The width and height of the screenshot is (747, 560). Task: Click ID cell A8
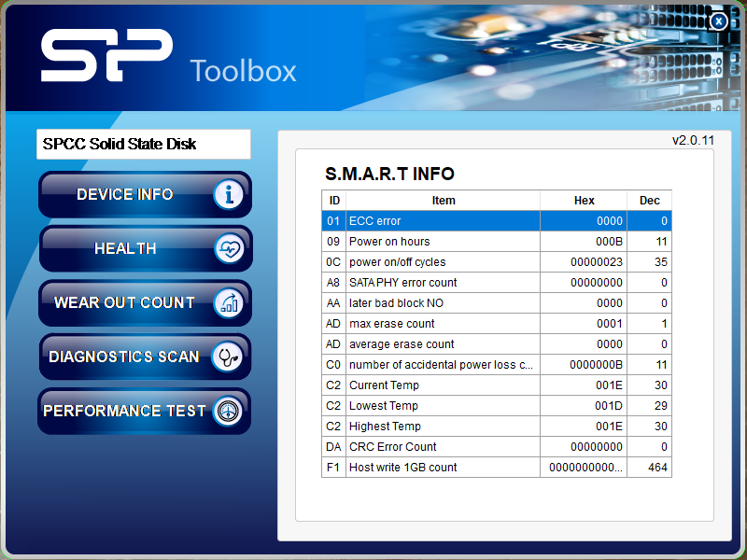coord(333,283)
